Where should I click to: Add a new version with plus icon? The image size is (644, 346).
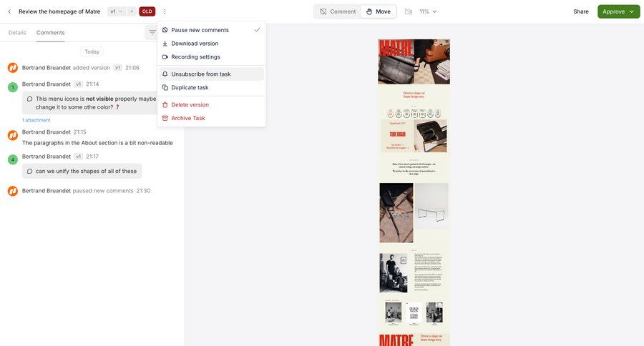132,11
